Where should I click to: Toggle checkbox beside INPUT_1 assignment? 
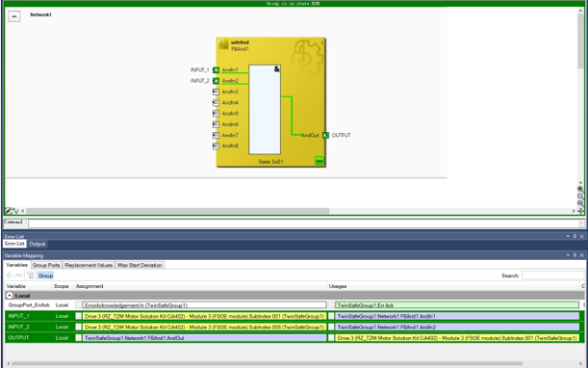tap(79, 316)
